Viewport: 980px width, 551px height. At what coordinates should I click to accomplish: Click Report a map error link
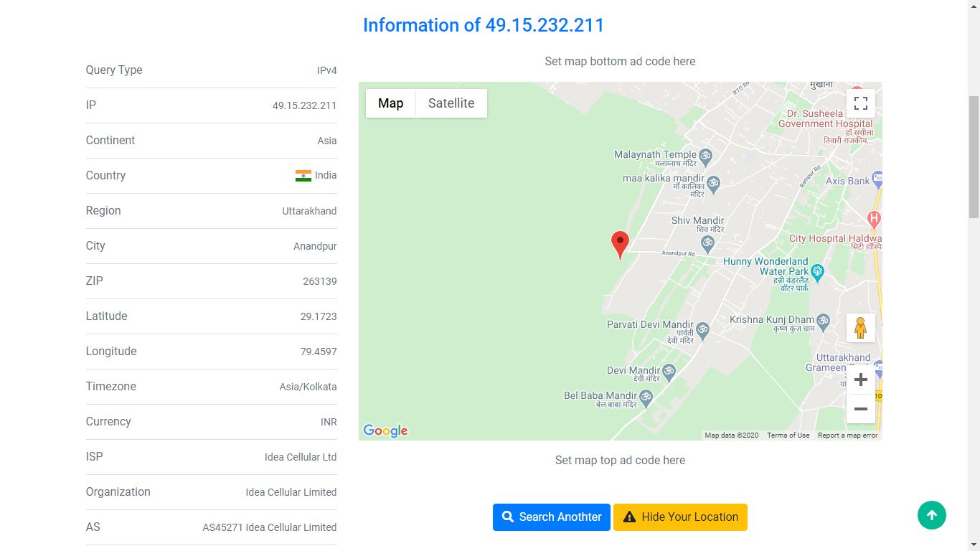point(847,435)
